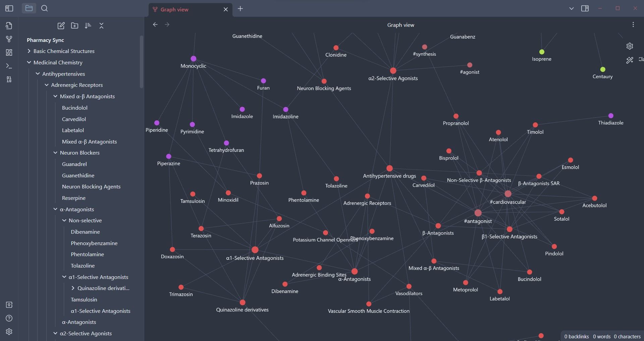Click the magic wand icon on the right

[x=630, y=60]
